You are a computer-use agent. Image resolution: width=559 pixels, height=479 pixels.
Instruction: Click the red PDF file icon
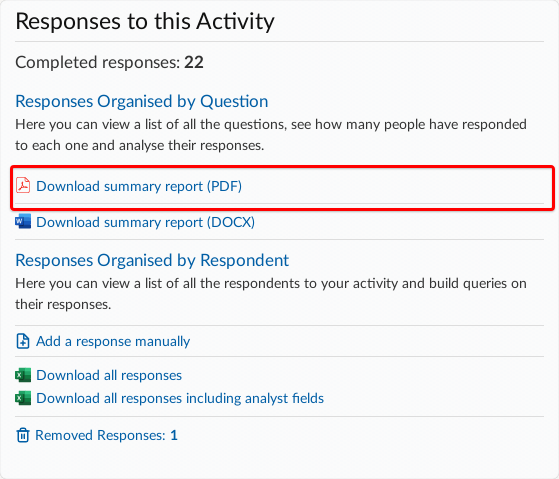[23, 186]
